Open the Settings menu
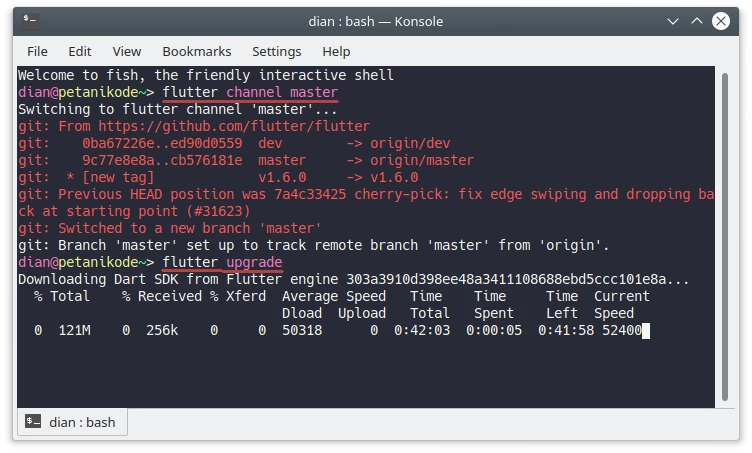This screenshot has height=453, width=752. pos(277,51)
